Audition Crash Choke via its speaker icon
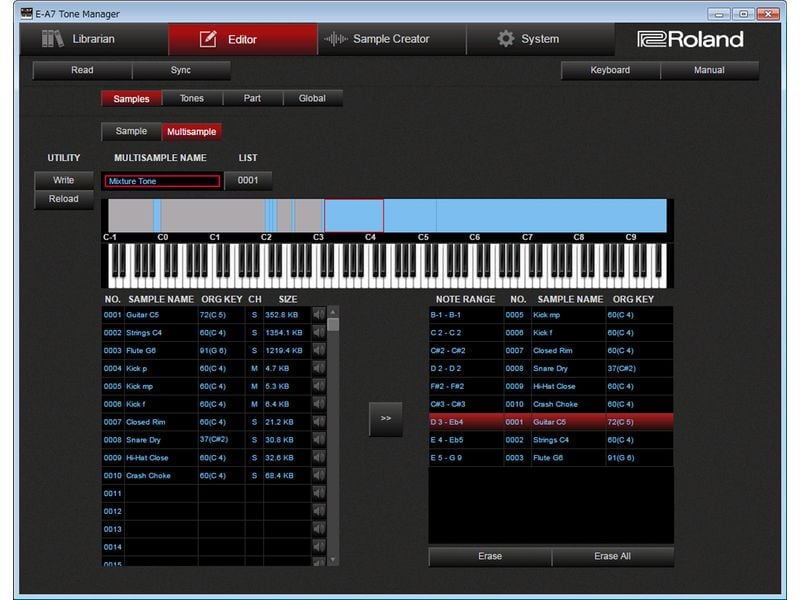Viewport: 800px width, 600px height. [x=319, y=476]
